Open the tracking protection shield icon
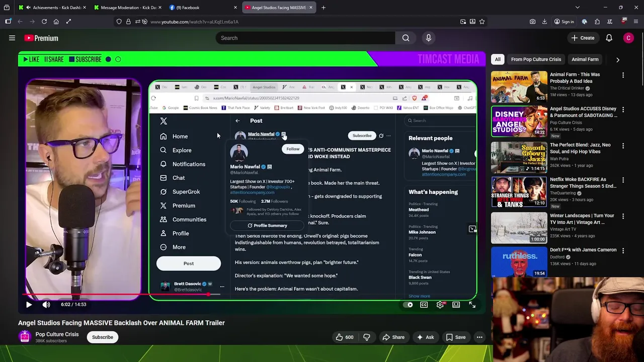Viewport: 644px width, 362px height. (x=119, y=22)
